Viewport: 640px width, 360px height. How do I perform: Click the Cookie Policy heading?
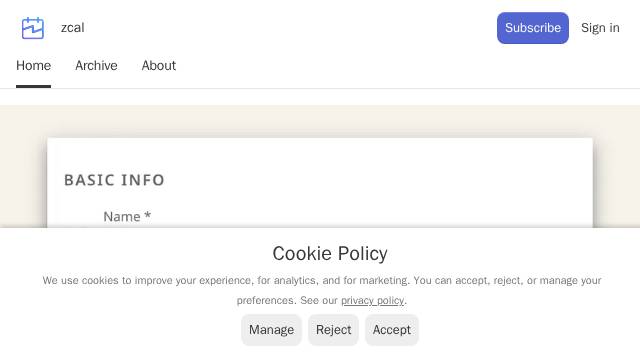pos(330,253)
